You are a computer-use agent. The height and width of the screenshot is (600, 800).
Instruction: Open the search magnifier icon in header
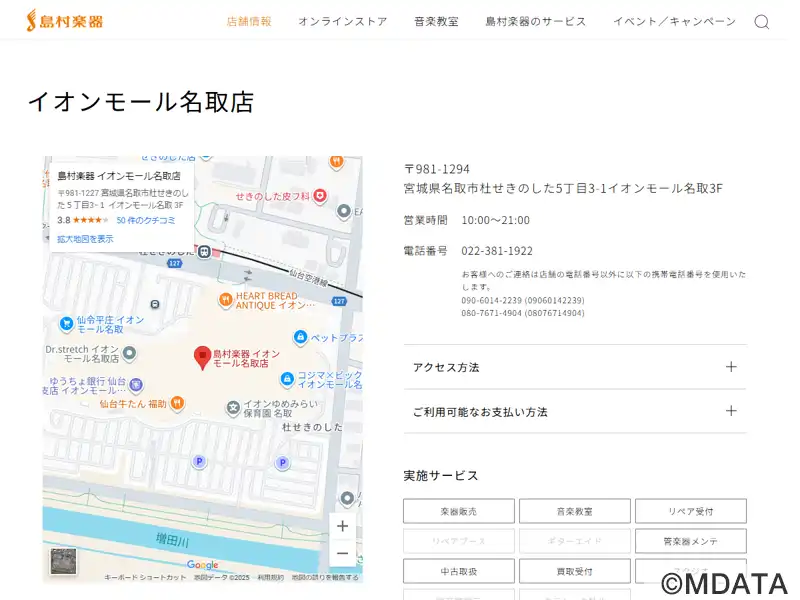(761, 22)
